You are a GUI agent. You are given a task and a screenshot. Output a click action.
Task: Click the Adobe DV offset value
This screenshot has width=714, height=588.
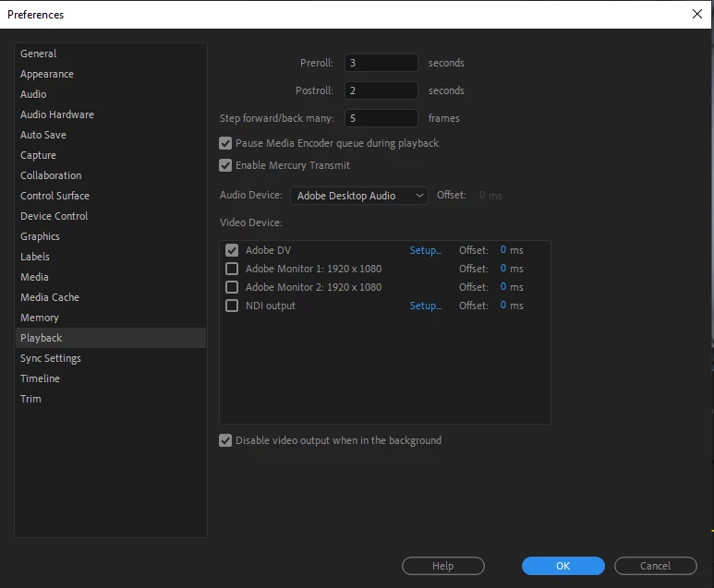tap(503, 250)
